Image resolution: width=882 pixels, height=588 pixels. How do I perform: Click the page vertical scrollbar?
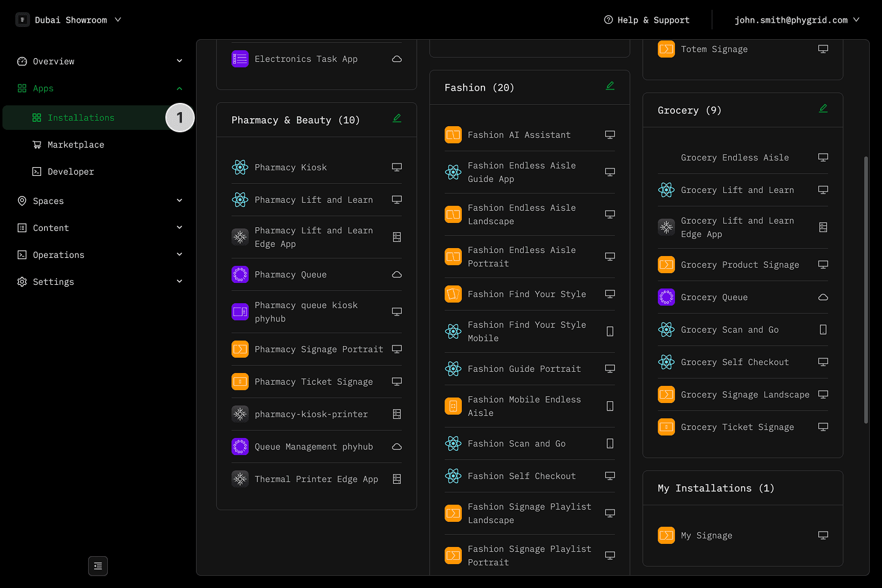click(x=865, y=290)
